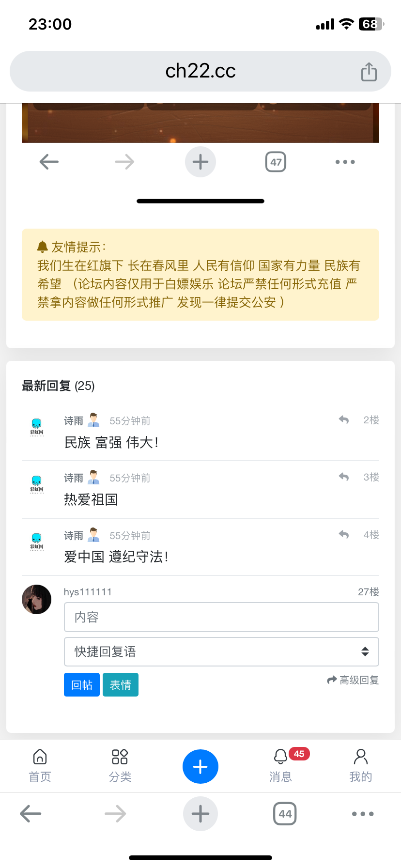Expand the 快捷回复语 dropdown
This screenshot has height=868, width=401.
click(221, 652)
